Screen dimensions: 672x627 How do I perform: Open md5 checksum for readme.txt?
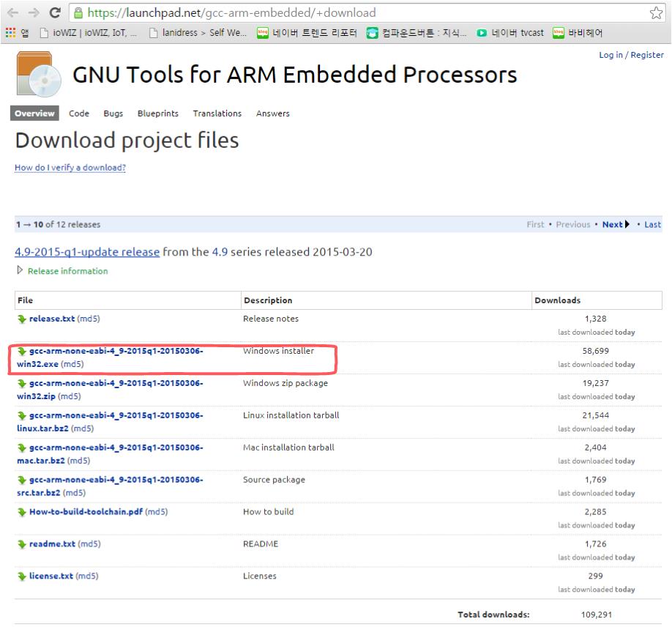pyautogui.click(x=89, y=543)
